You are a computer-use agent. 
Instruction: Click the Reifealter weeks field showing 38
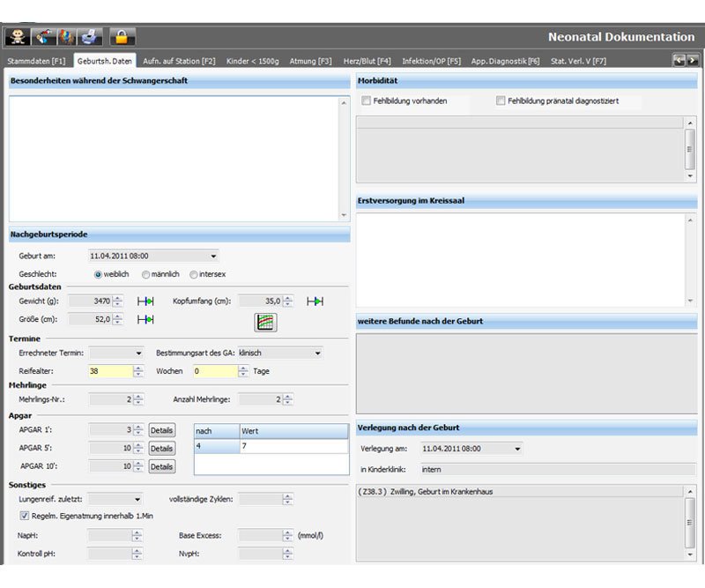pyautogui.click(x=111, y=371)
